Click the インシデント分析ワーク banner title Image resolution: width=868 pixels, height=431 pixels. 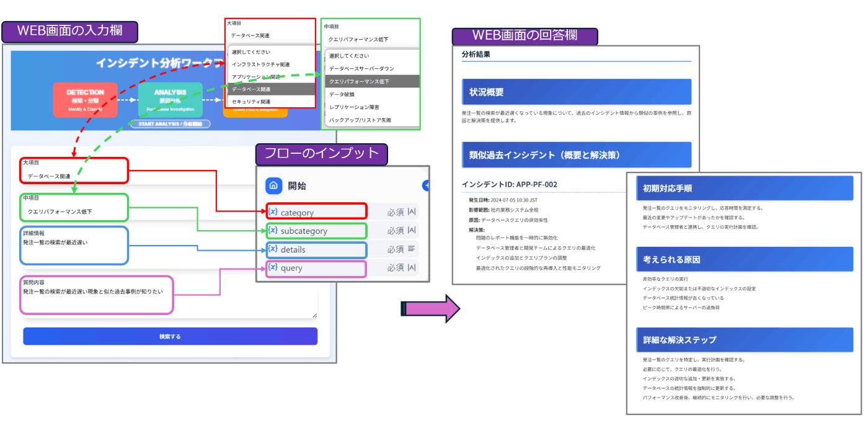tap(160, 63)
